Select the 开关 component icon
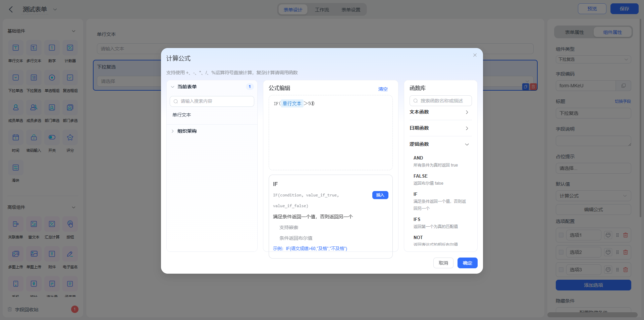The height and width of the screenshot is (320, 644). 52,138
